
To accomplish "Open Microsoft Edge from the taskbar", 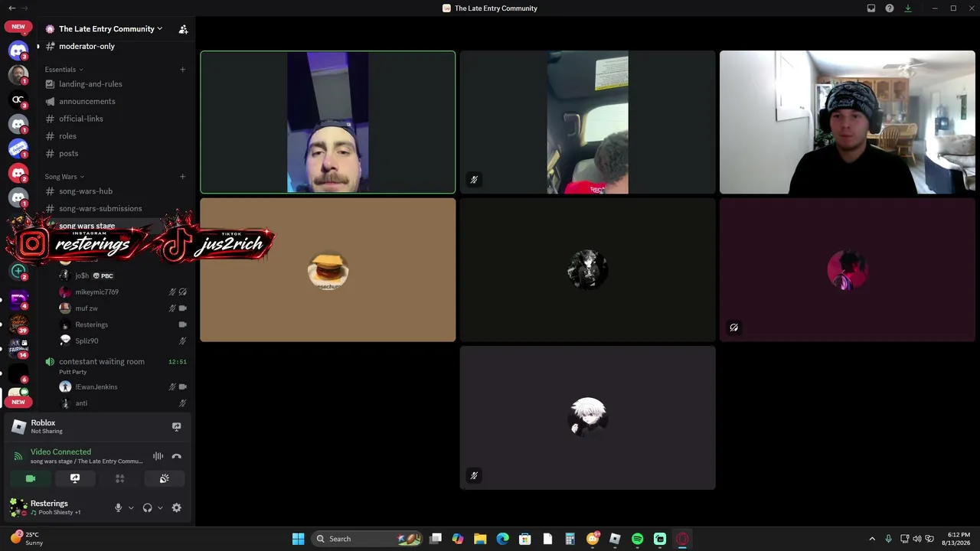I will point(502,539).
